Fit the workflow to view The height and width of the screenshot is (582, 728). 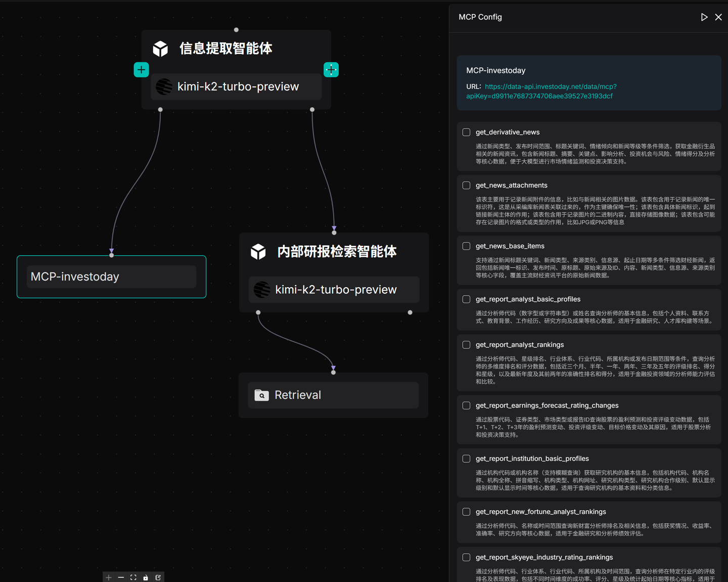coord(133,577)
